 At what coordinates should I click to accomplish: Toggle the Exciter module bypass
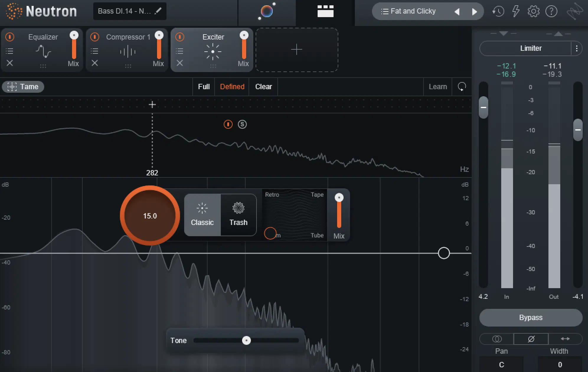pyautogui.click(x=179, y=36)
